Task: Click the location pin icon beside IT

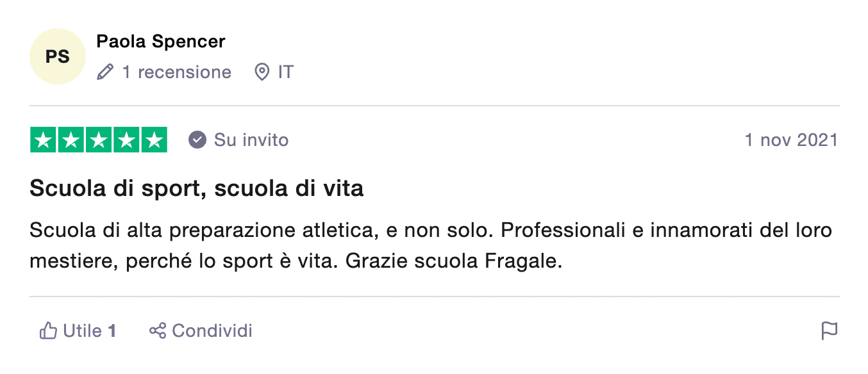Action: point(262,72)
